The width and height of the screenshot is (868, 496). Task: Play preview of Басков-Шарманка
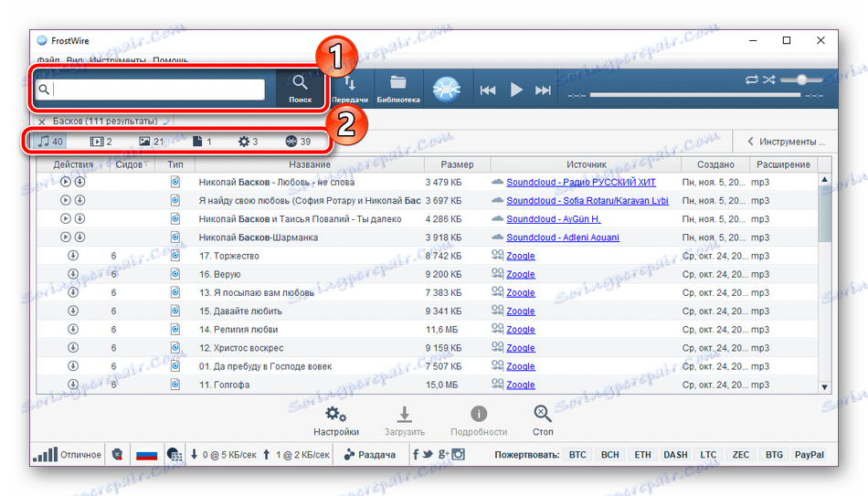click(x=65, y=237)
